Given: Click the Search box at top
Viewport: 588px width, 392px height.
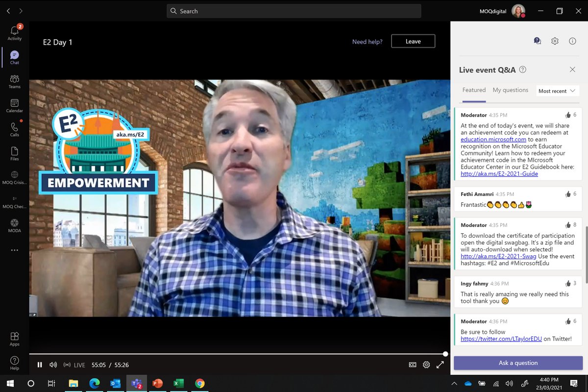Looking at the screenshot, I should [x=294, y=11].
